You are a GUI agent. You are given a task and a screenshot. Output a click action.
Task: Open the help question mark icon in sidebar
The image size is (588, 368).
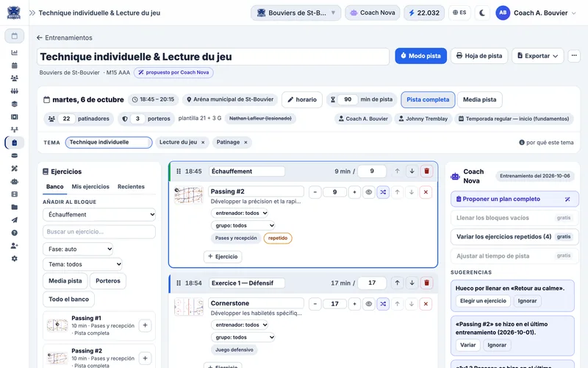pos(14,233)
